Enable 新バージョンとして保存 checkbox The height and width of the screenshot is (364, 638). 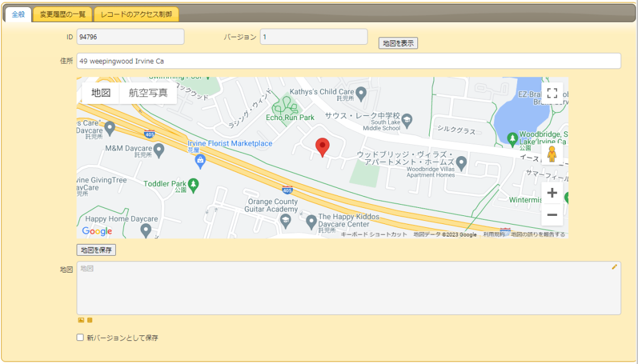80,338
